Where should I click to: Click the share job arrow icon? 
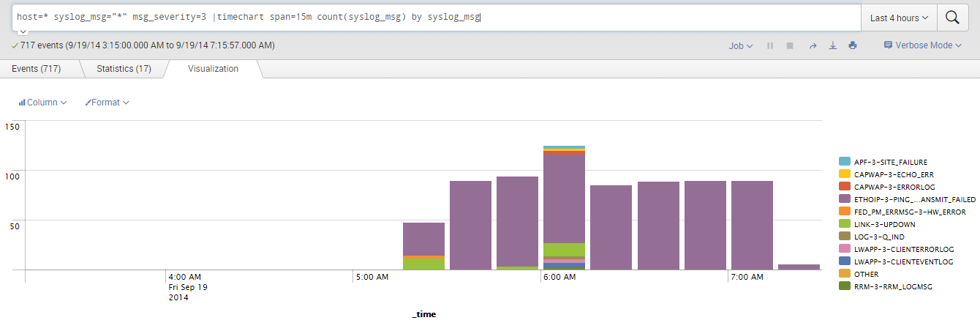[x=813, y=45]
